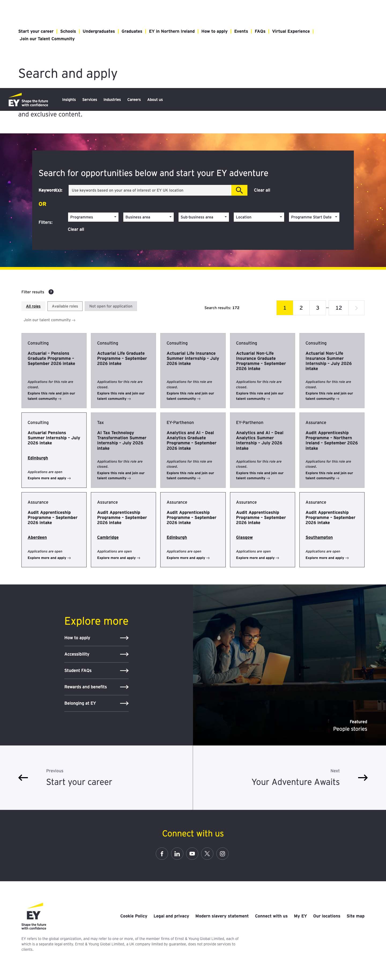Select current results page 1
The height and width of the screenshot is (980, 386).
[285, 308]
